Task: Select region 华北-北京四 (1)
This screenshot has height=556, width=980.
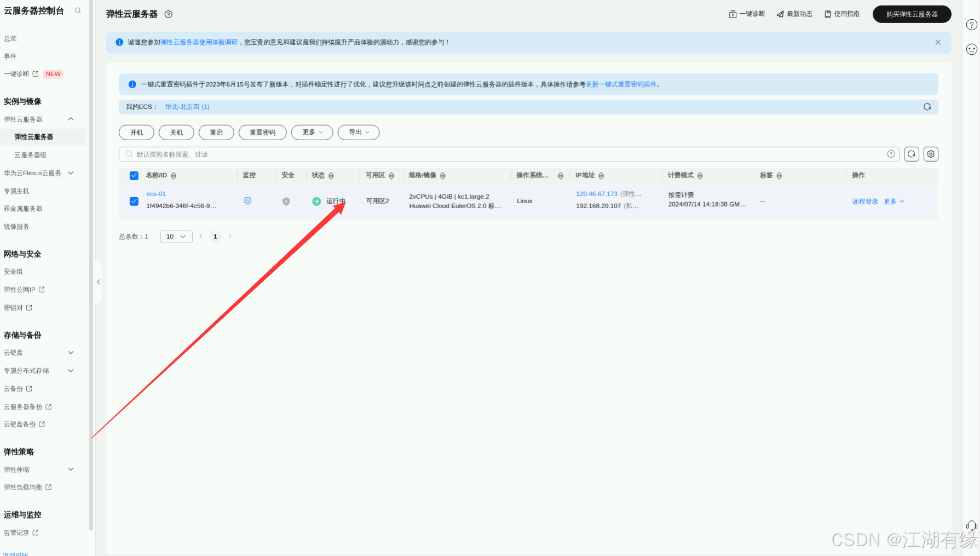Action: point(187,107)
